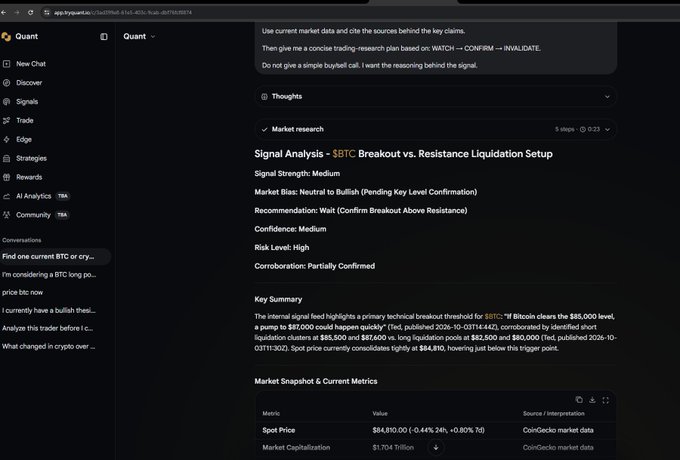Click the Community people icon
The width and height of the screenshot is (680, 460).
point(7,215)
